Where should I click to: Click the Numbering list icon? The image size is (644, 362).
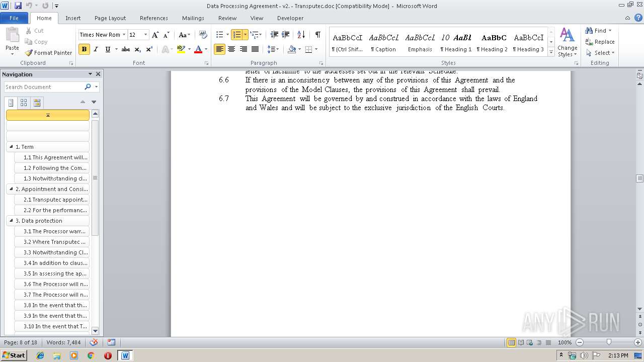236,35
